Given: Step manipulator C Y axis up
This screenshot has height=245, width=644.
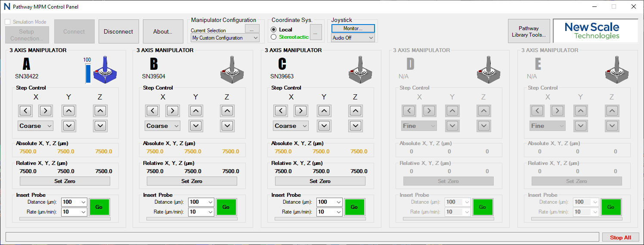Looking at the screenshot, I should pos(324,111).
